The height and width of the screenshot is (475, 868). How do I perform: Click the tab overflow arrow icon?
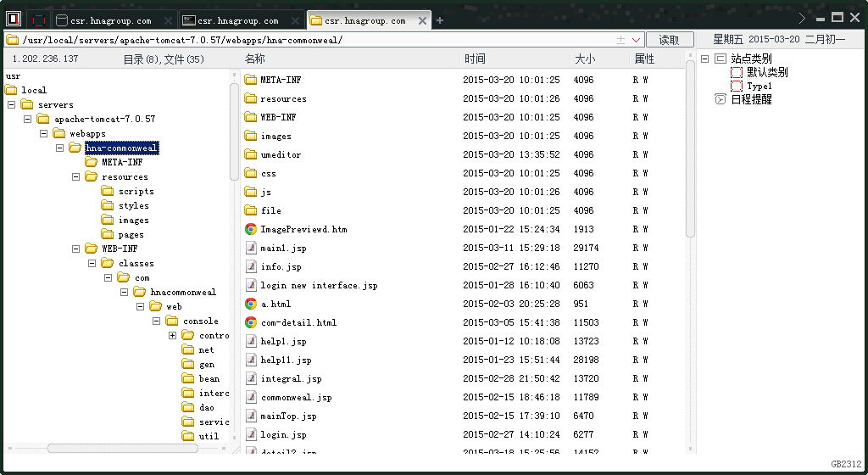pos(802,19)
